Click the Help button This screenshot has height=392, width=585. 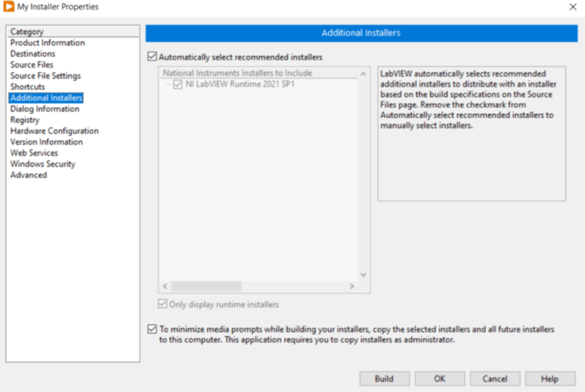[549, 379]
